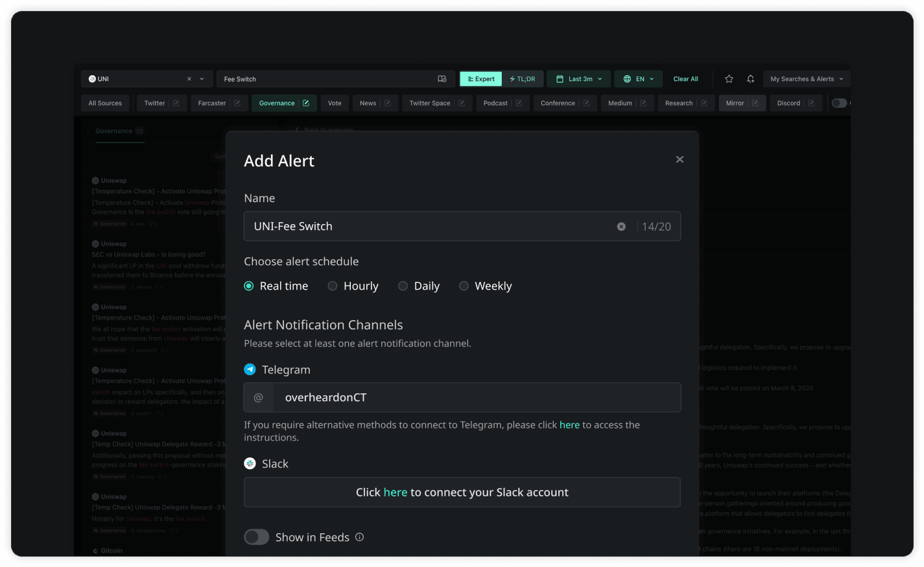Screen dimensions: 924x567
Task: Close the Add Alert dialog
Action: point(680,159)
